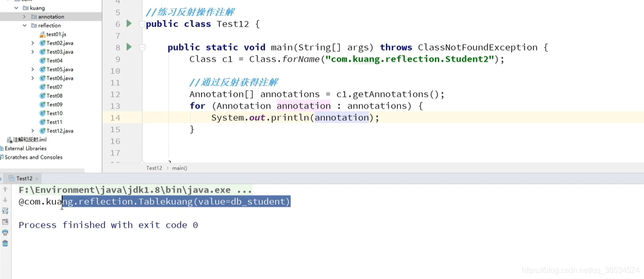Expand Test06.java node
644x279 pixels.
click(33, 78)
